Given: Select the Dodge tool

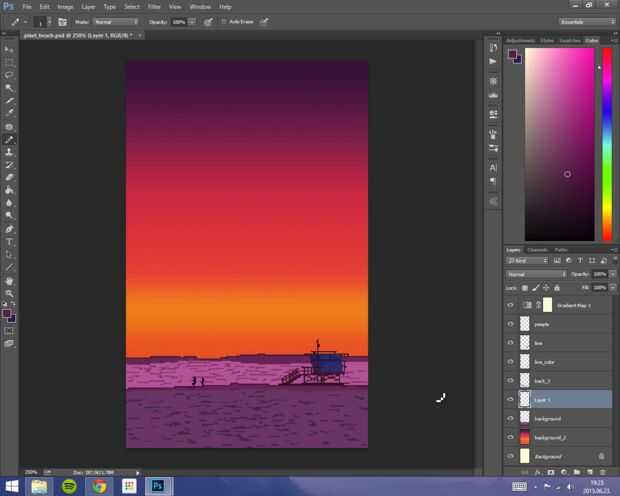Looking at the screenshot, I should tap(9, 216).
